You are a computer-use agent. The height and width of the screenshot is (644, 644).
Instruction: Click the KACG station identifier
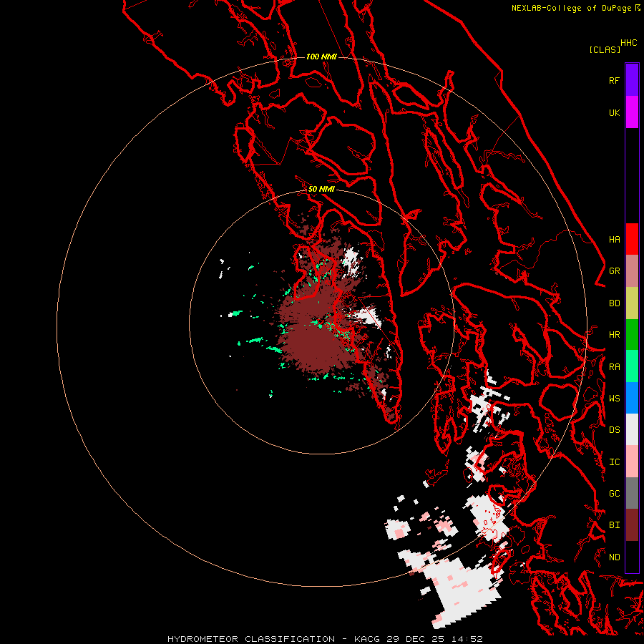click(x=367, y=639)
